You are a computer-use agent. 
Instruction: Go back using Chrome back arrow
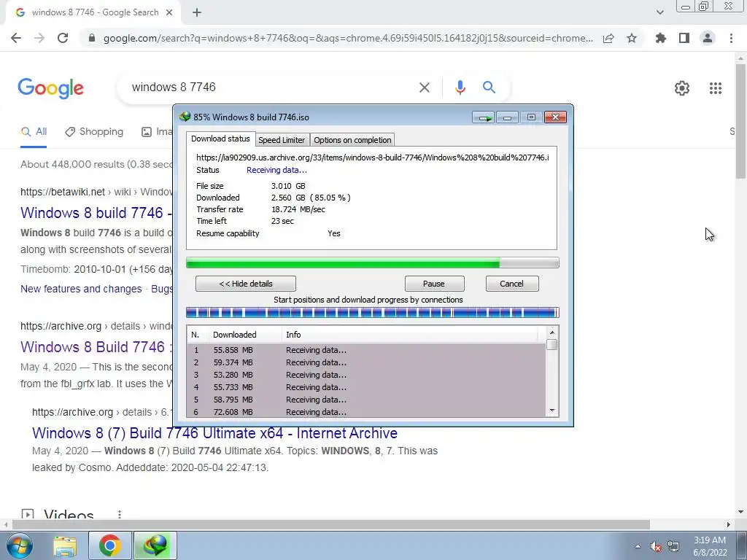pyautogui.click(x=16, y=38)
